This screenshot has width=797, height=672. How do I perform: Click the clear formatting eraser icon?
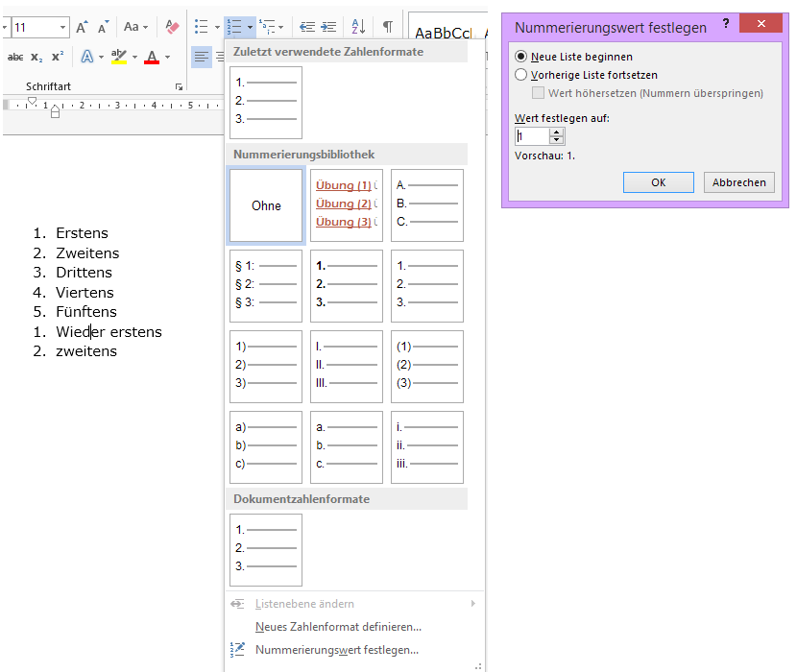(x=172, y=27)
